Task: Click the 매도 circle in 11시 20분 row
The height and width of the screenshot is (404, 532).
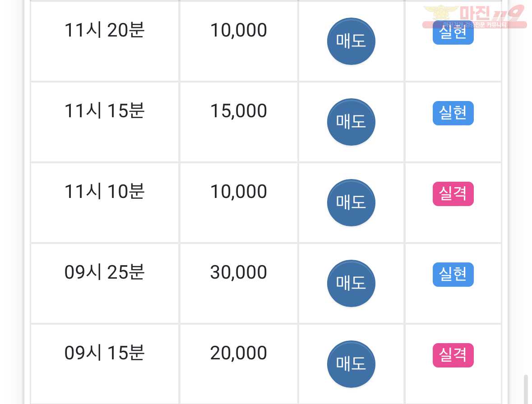Action: [x=351, y=41]
